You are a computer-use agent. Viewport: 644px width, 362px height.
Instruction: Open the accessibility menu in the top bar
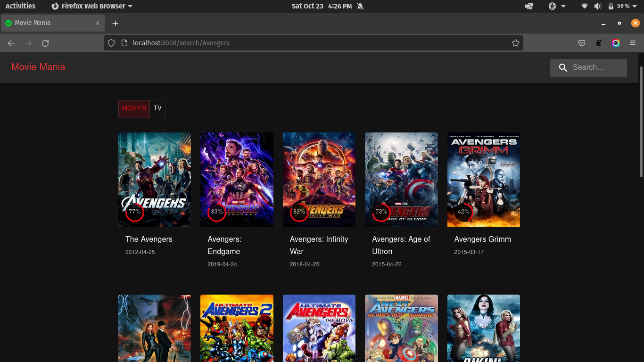[556, 6]
